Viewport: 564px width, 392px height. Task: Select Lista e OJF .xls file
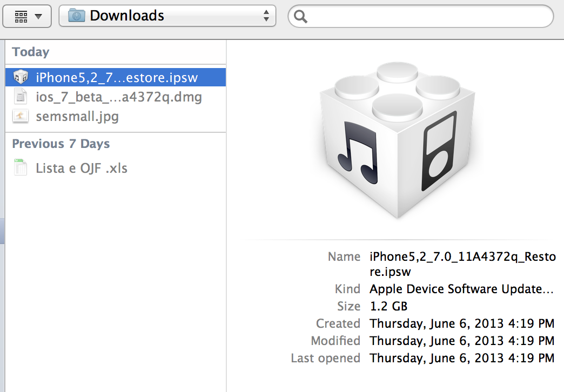click(x=116, y=168)
